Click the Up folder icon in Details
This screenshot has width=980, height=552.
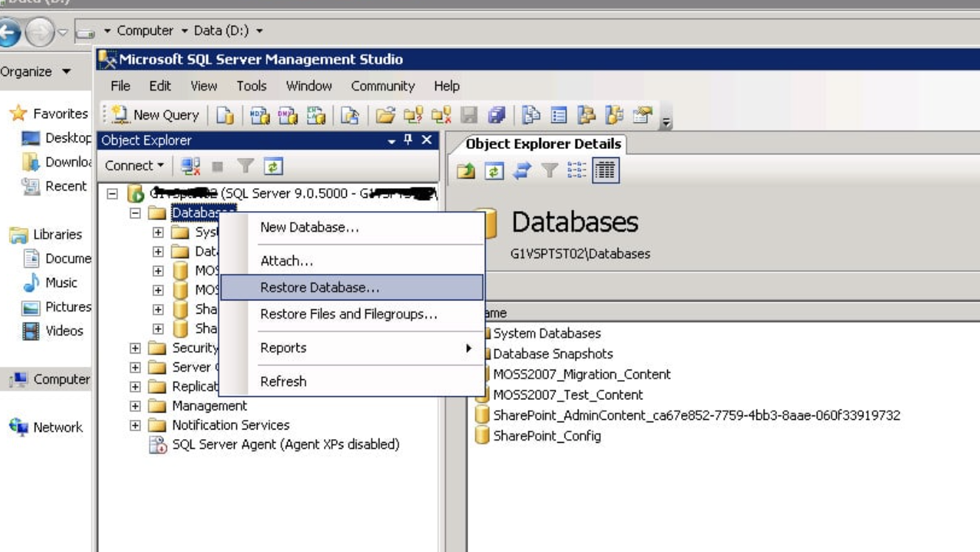coord(466,171)
